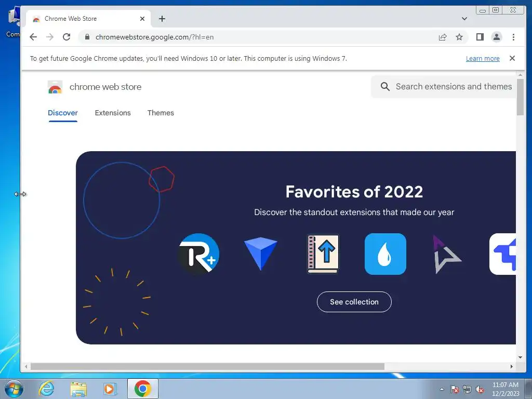Switch to the Themes tab

161,113
